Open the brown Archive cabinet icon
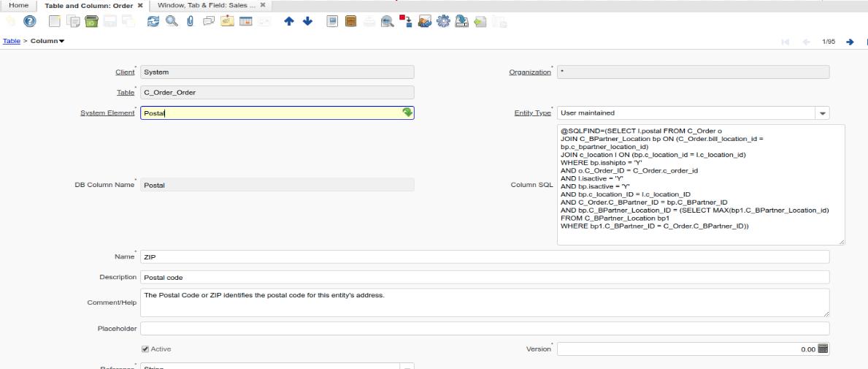The image size is (868, 369). (x=350, y=21)
